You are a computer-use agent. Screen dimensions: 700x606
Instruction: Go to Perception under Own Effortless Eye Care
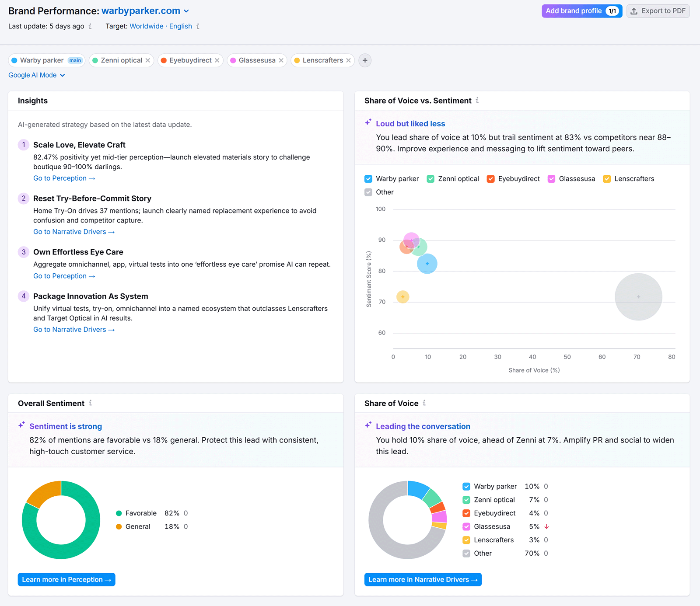(x=64, y=276)
